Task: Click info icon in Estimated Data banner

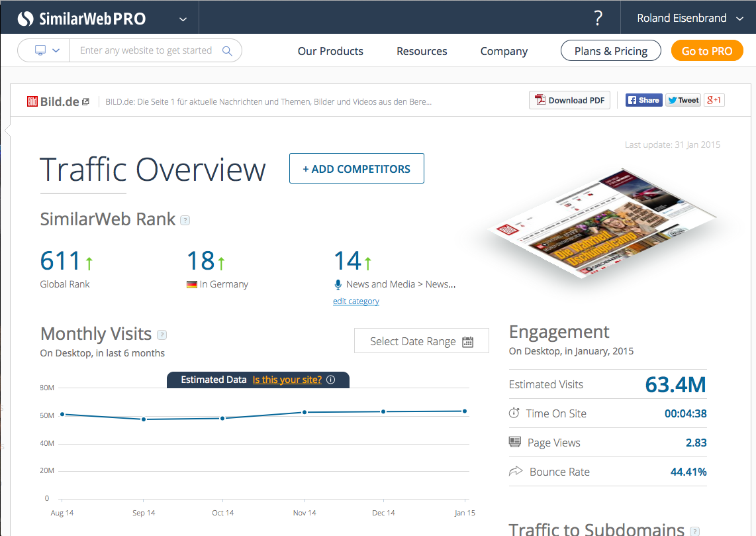Action: [x=330, y=380]
